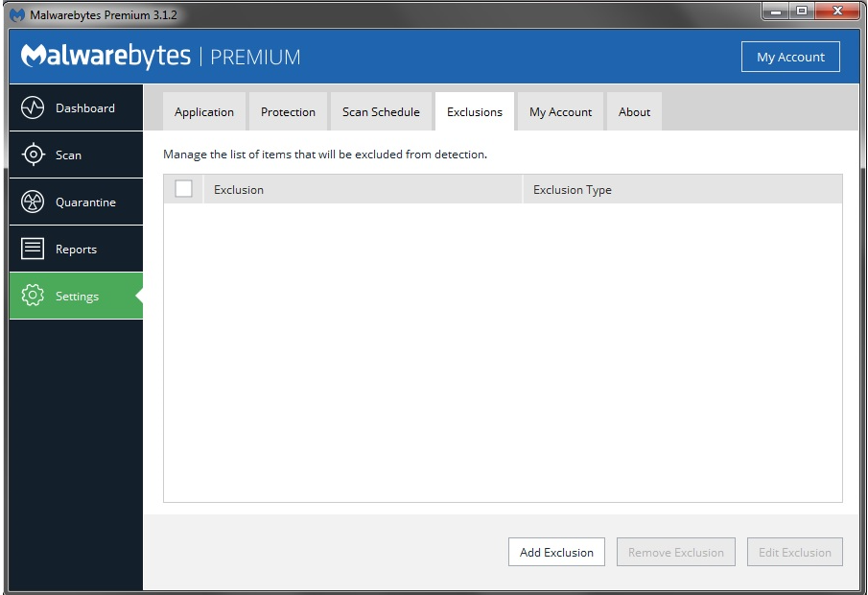This screenshot has height=595, width=868.
Task: Click the Exclusion column header
Action: (363, 189)
